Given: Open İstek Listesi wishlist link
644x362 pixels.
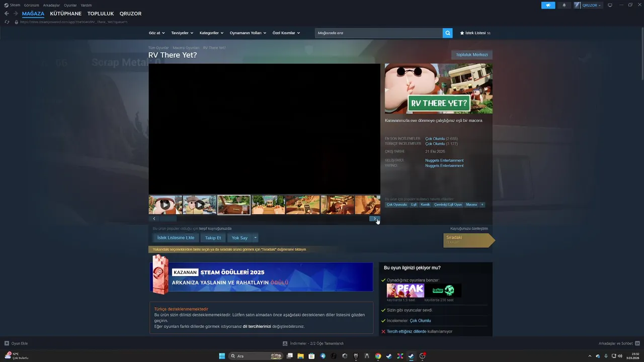Looking at the screenshot, I should [x=475, y=33].
